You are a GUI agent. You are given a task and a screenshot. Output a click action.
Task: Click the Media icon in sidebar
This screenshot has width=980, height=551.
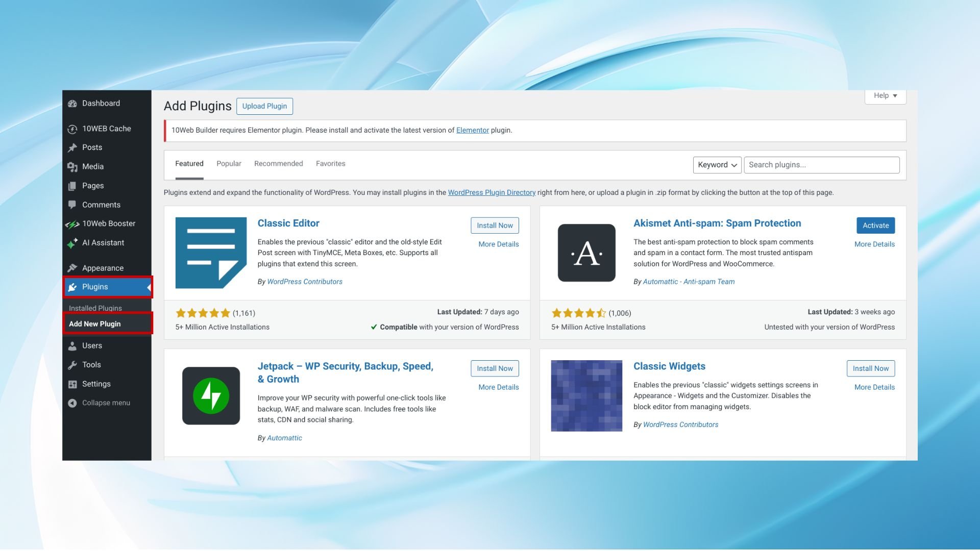pyautogui.click(x=72, y=167)
